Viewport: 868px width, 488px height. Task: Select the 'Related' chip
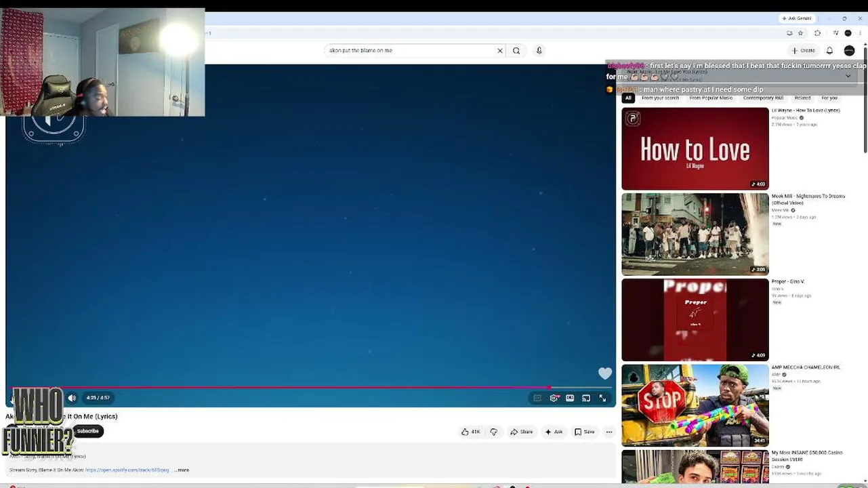(x=802, y=98)
